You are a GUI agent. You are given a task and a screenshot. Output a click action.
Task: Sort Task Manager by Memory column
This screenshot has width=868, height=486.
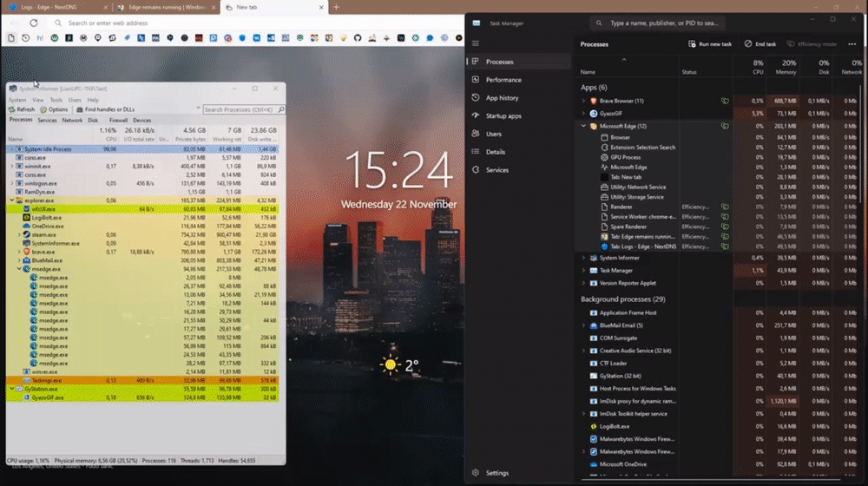783,67
